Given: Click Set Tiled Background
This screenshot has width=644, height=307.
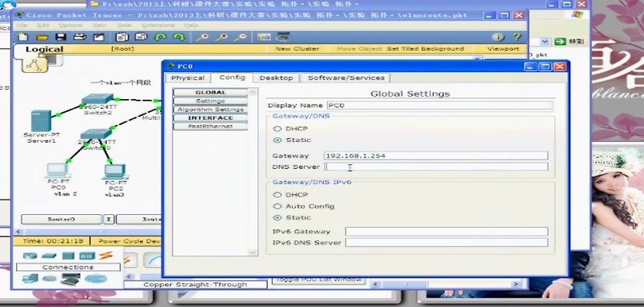Looking at the screenshot, I should [426, 48].
